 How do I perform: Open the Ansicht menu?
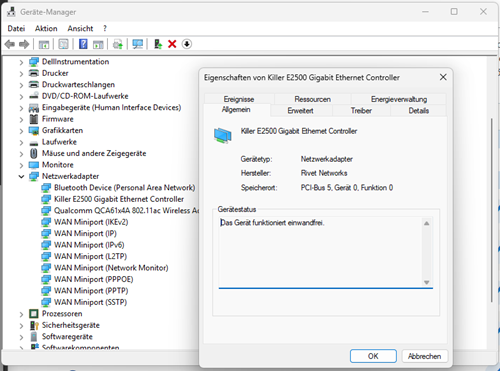point(80,29)
